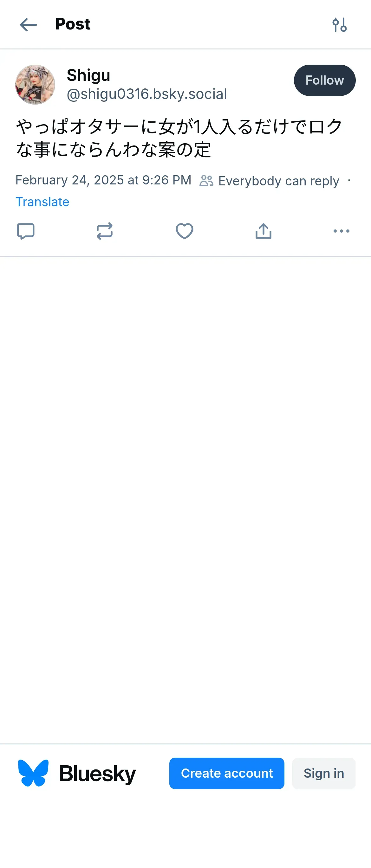Click the February 24, 2025 timestamp

[x=103, y=180]
